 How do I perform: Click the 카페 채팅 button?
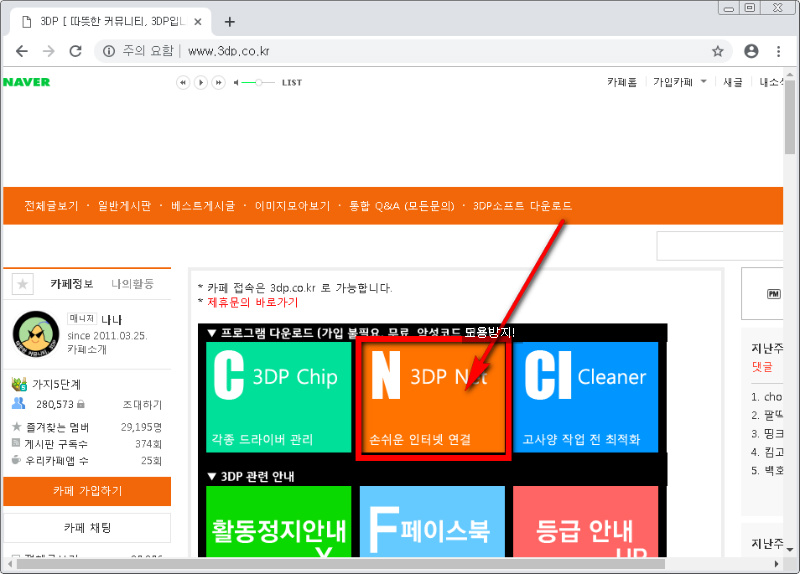pyautogui.click(x=87, y=528)
